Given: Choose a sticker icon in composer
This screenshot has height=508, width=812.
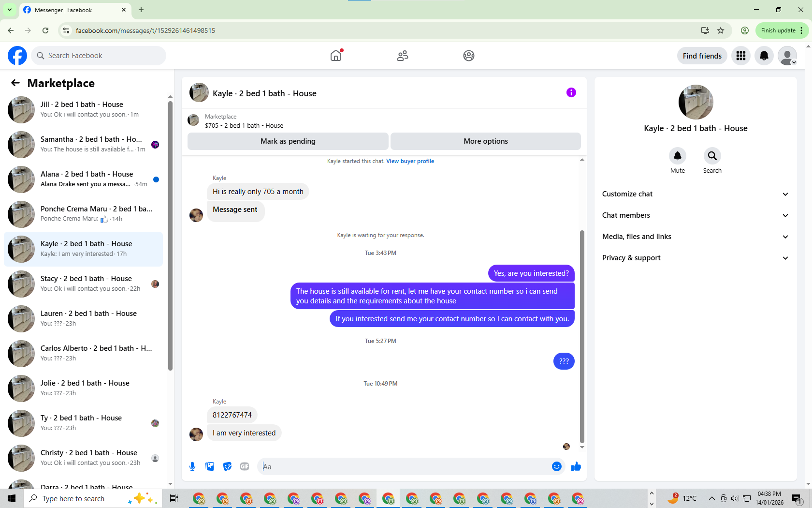Looking at the screenshot, I should pyautogui.click(x=227, y=466).
